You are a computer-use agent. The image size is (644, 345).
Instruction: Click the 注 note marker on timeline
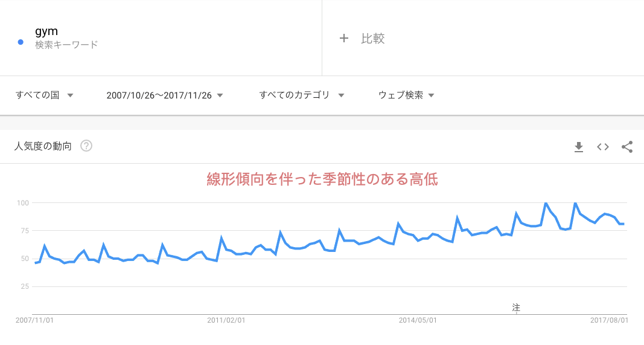pos(516,307)
